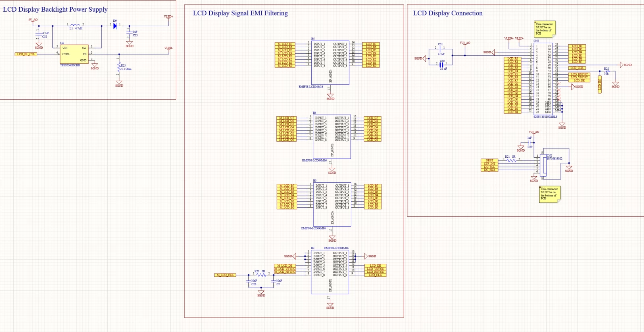The width and height of the screenshot is (644, 332).
Task: Select the M_LCD_R0 port at B5 input
Action: point(285,66)
